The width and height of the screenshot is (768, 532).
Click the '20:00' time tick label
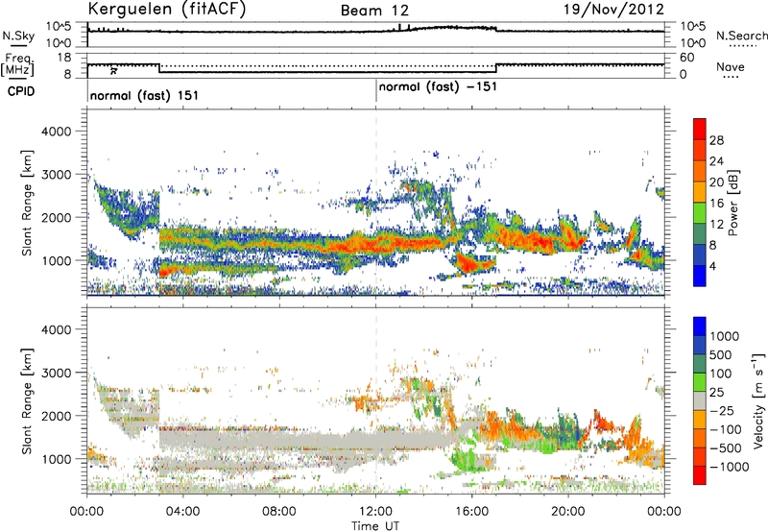567,512
